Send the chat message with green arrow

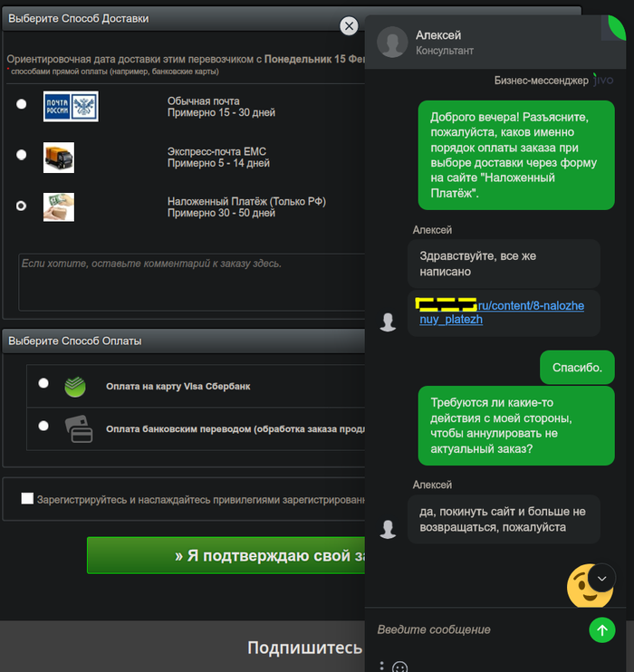(602, 630)
